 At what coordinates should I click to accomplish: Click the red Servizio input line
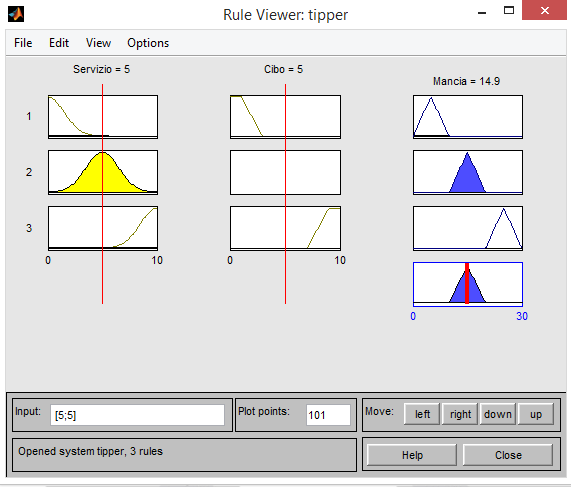(103, 194)
